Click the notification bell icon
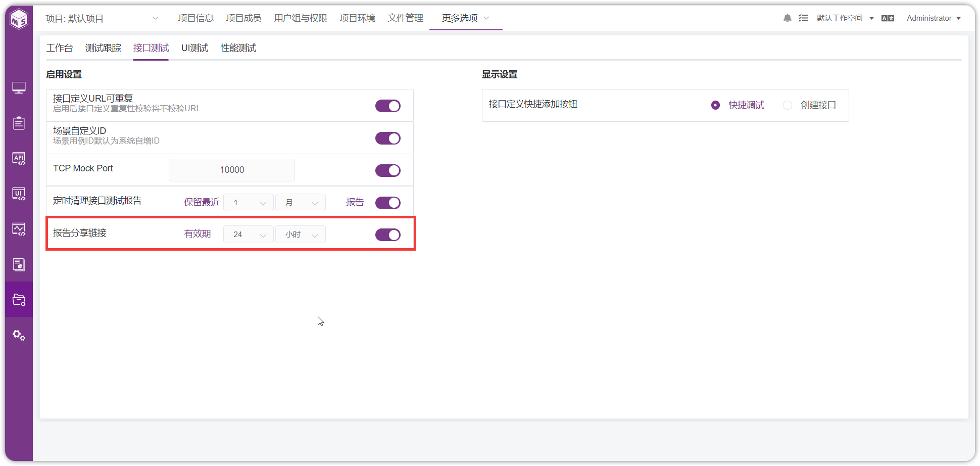 [788, 18]
